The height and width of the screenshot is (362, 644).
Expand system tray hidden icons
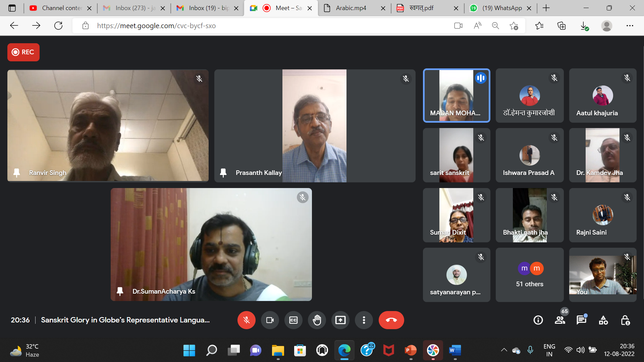[x=504, y=350]
